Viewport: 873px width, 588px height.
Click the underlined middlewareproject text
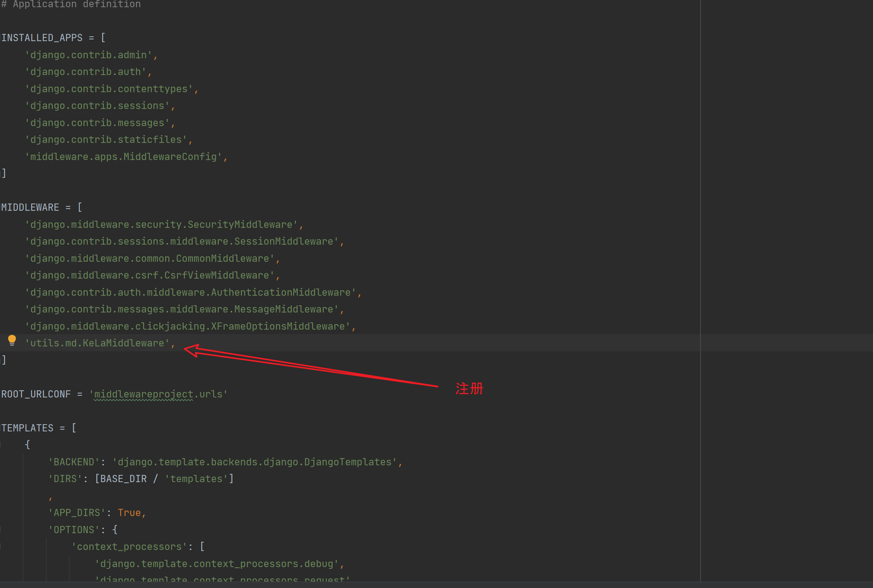coord(143,394)
